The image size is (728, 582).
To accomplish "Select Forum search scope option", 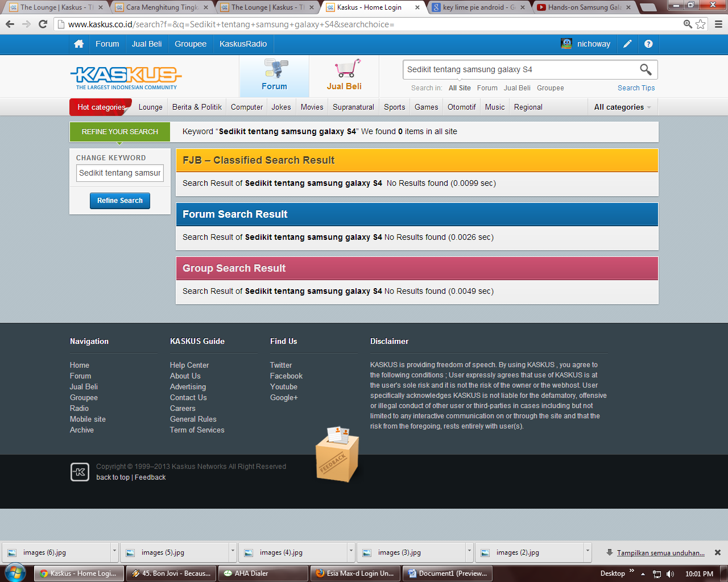I will click(x=487, y=88).
